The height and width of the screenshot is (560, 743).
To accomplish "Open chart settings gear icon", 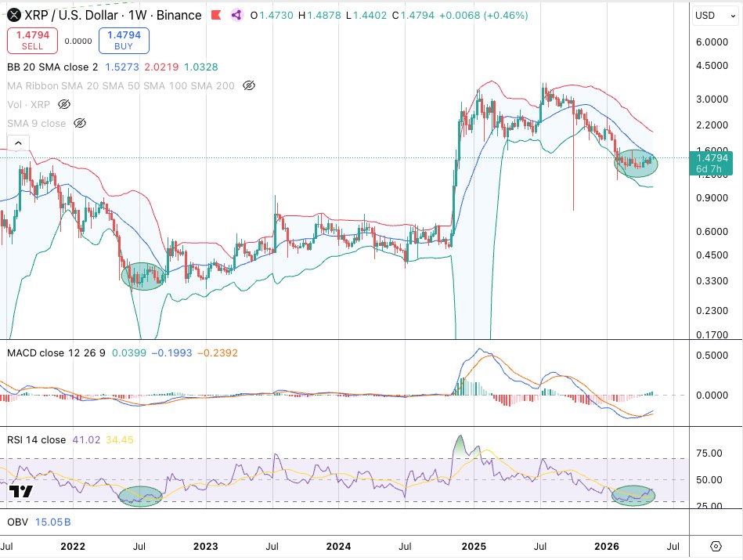I will coord(716,546).
